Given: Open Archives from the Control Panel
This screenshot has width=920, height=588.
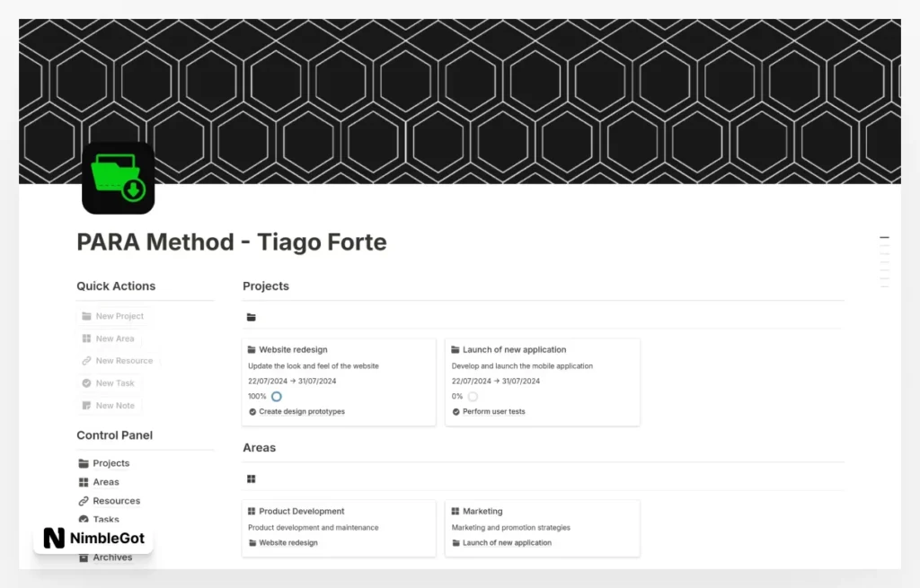Looking at the screenshot, I should 113,557.
